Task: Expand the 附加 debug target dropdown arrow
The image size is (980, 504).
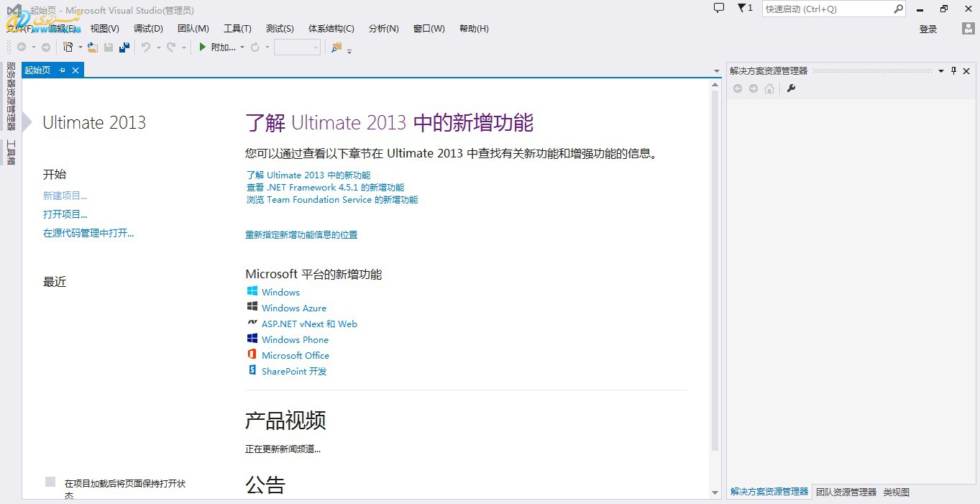Action: 242,48
